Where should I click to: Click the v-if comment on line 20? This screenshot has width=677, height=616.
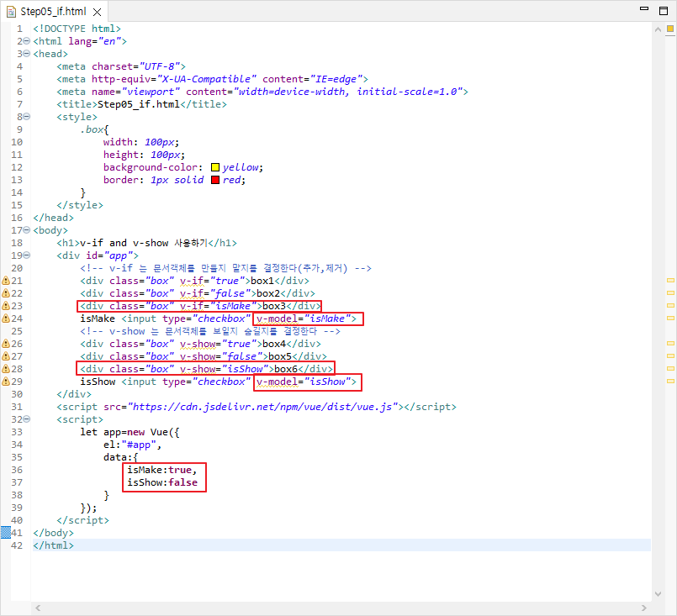pyautogui.click(x=225, y=268)
